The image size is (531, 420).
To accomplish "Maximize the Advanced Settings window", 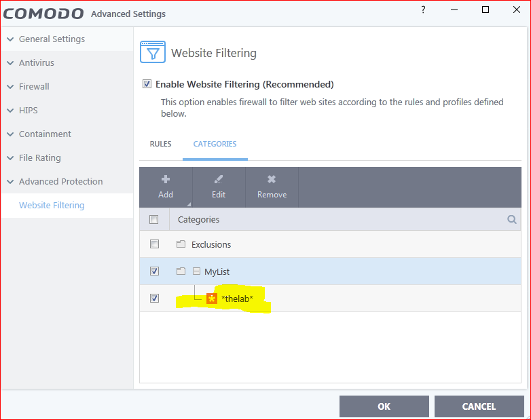I will coord(486,9).
